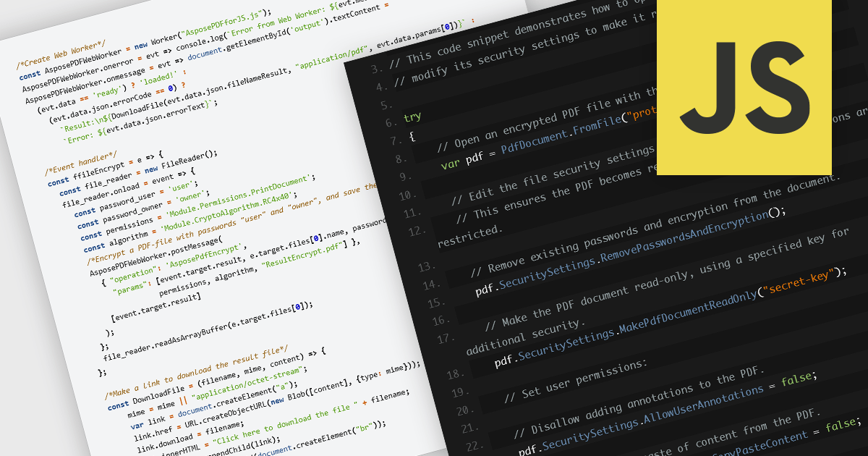Click the 'Make a link to download' comment

point(196,372)
